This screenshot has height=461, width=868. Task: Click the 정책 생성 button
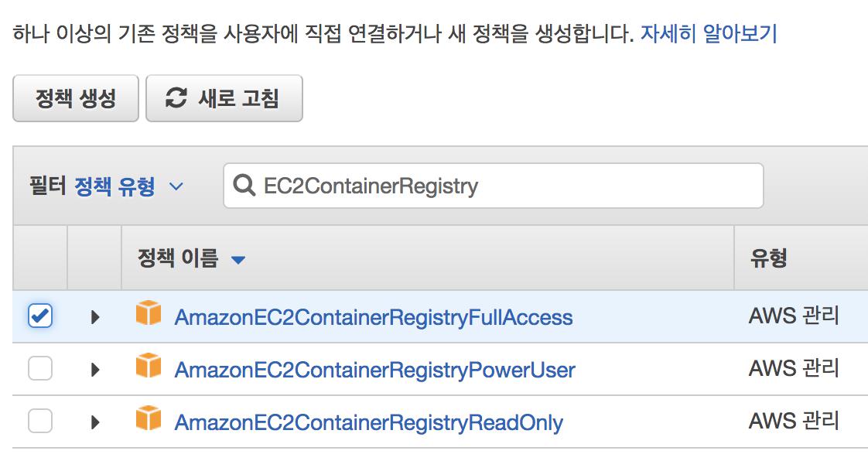coord(76,98)
